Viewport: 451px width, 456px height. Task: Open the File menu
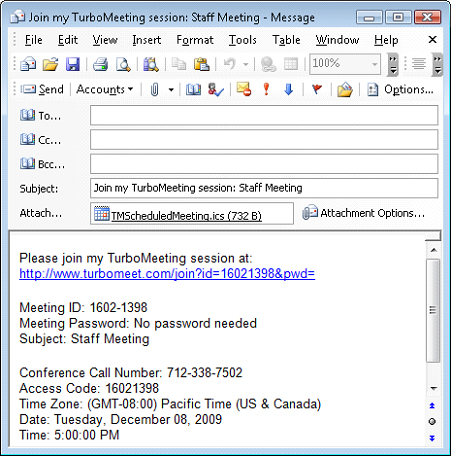click(34, 40)
